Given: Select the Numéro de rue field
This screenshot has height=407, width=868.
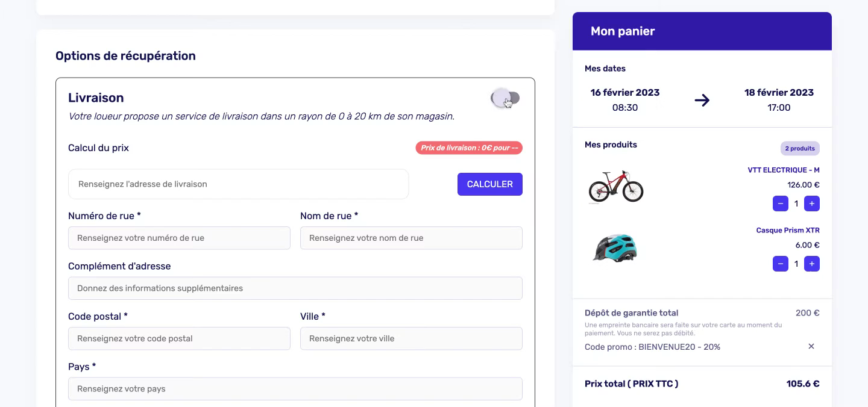Looking at the screenshot, I should coord(179,238).
